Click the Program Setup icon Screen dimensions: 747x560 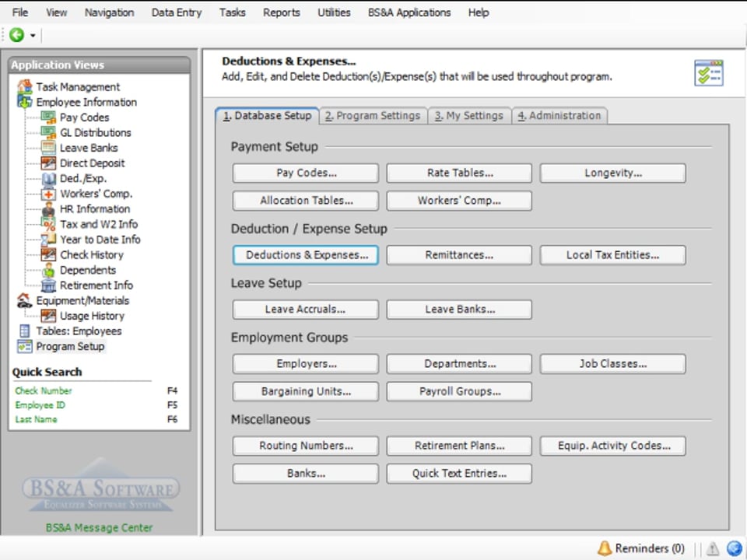click(x=25, y=346)
